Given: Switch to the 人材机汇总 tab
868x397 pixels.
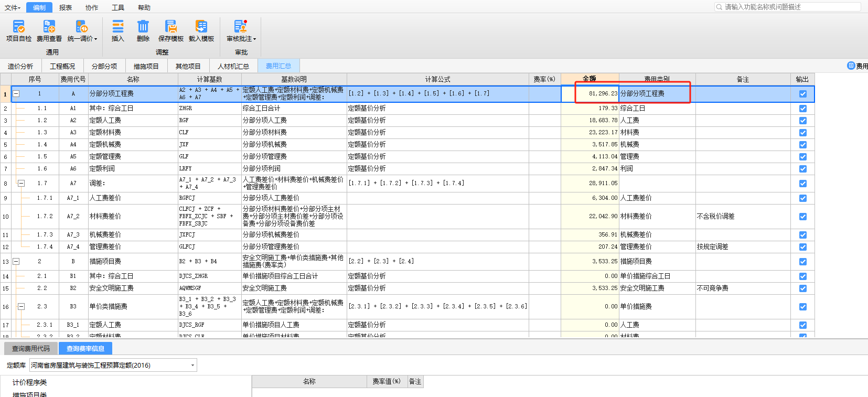Looking at the screenshot, I should coord(233,66).
